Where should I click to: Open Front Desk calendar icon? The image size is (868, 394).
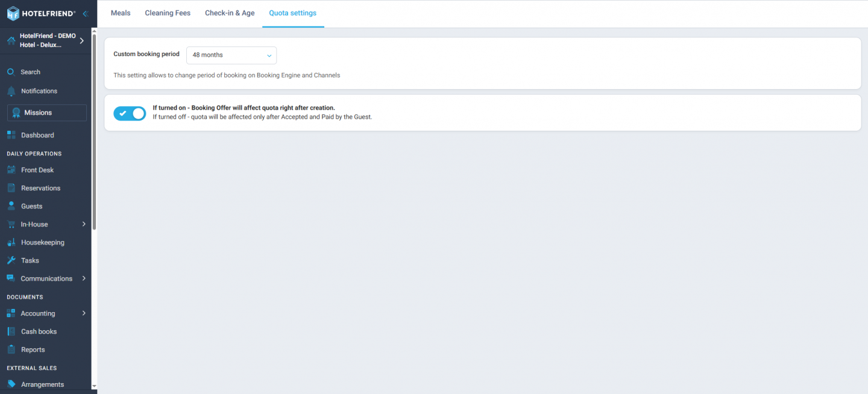click(x=11, y=170)
